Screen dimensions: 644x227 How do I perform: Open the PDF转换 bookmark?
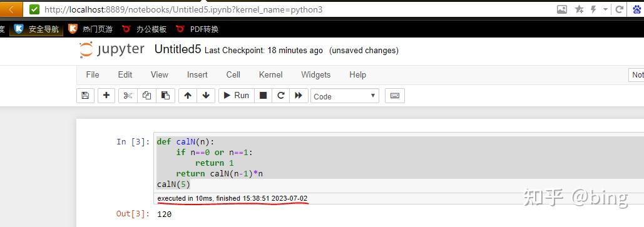click(197, 29)
